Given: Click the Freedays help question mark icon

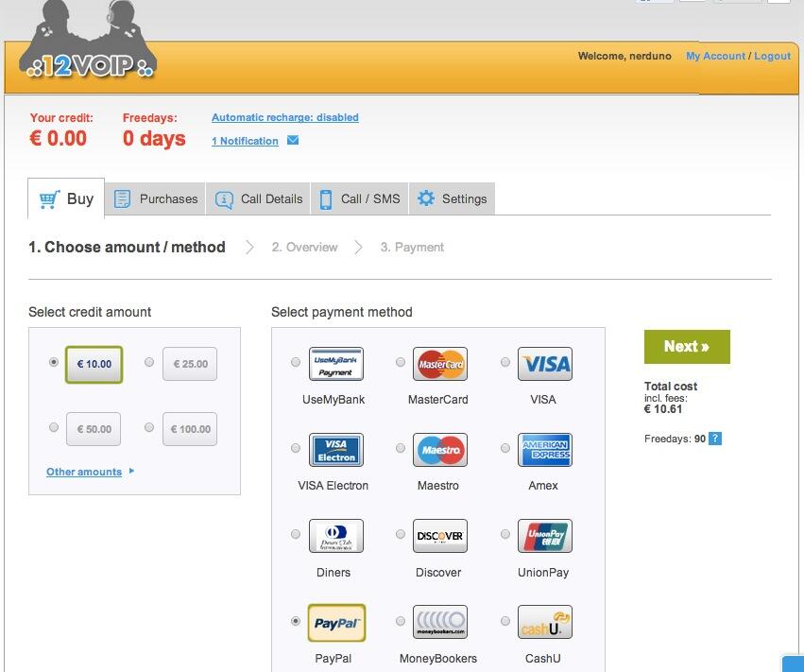Looking at the screenshot, I should (715, 439).
